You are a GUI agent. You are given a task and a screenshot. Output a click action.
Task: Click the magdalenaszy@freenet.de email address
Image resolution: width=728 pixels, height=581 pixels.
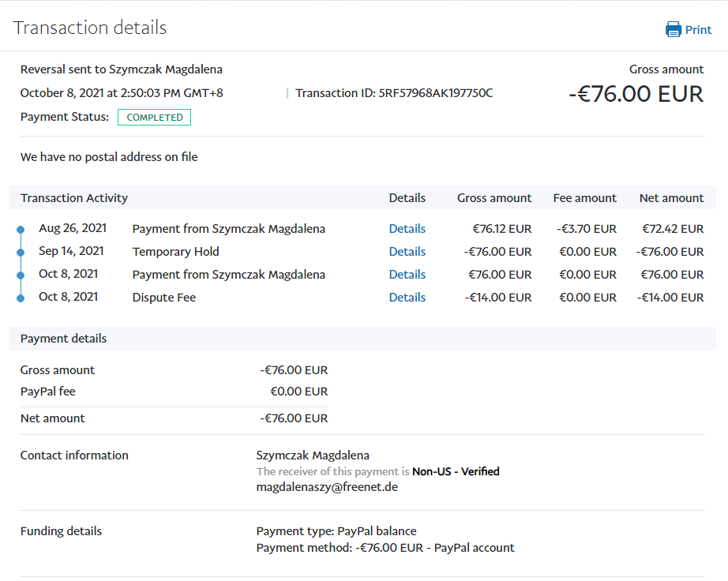327,487
